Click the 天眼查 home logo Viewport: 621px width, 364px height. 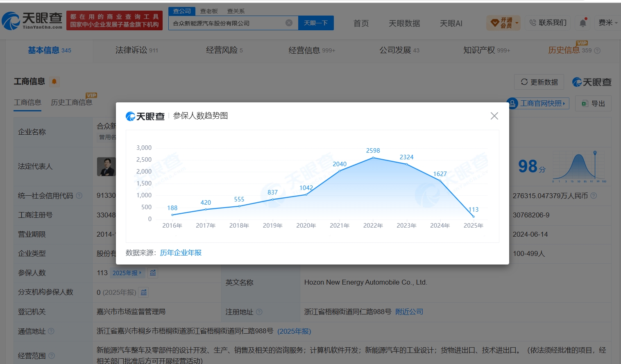point(32,20)
